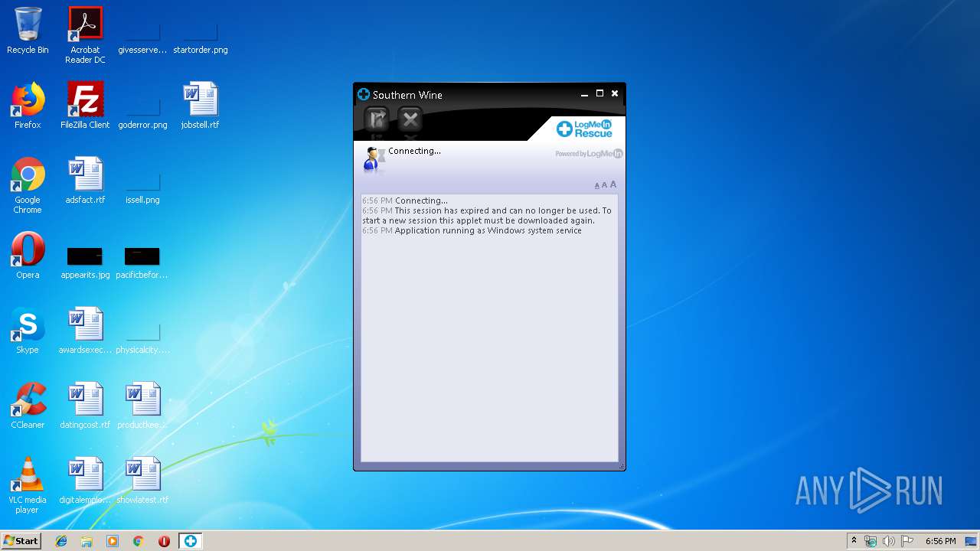The width and height of the screenshot is (980, 551).
Task: Select adsfact.rtf file on desktop
Action: coord(85,181)
